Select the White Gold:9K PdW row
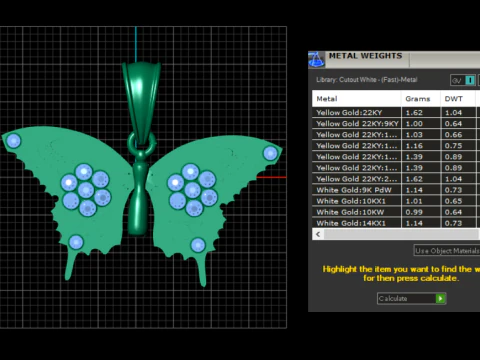 (396, 190)
